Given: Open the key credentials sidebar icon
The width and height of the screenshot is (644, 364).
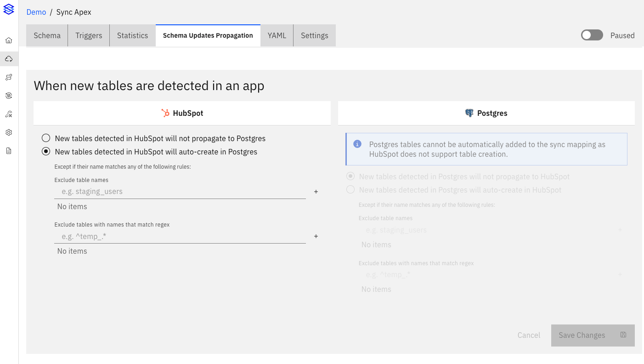Looking at the screenshot, I should coord(9,114).
